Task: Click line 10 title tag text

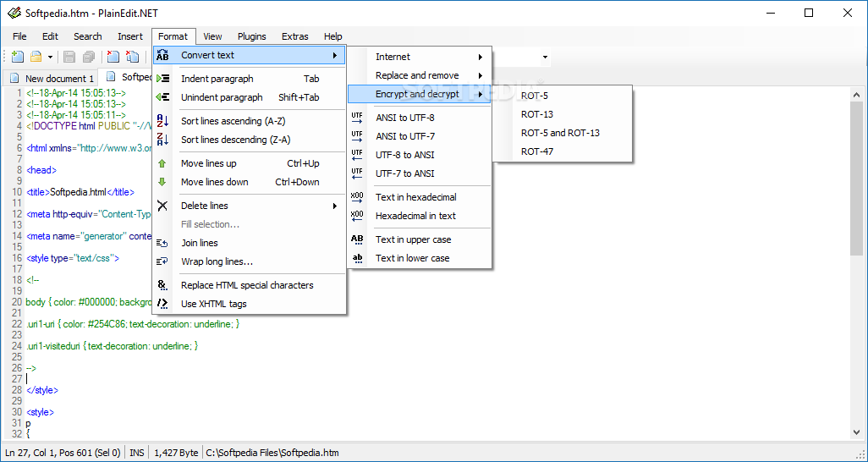Action: click(x=80, y=192)
